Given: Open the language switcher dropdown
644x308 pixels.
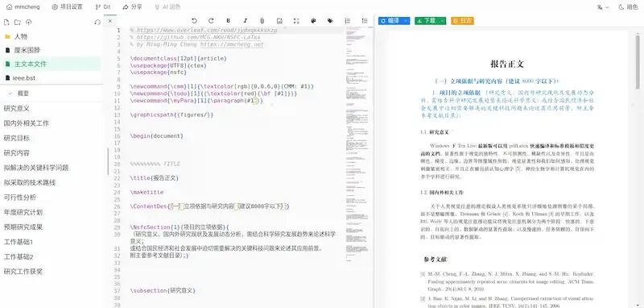Looking at the screenshot, I should pyautogui.click(x=603, y=7).
